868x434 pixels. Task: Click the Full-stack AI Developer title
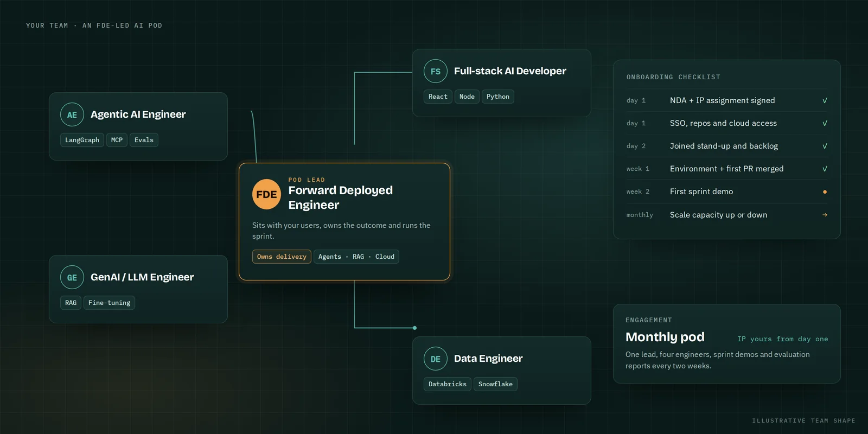pos(510,71)
